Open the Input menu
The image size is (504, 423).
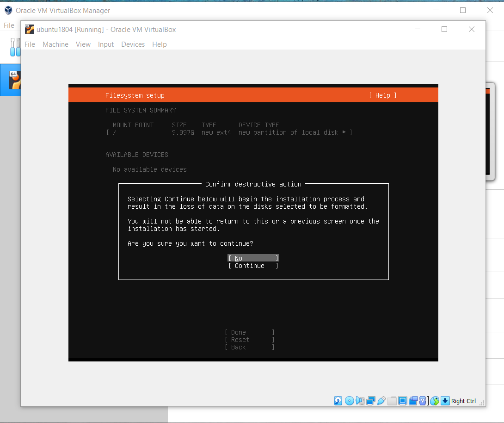106,44
